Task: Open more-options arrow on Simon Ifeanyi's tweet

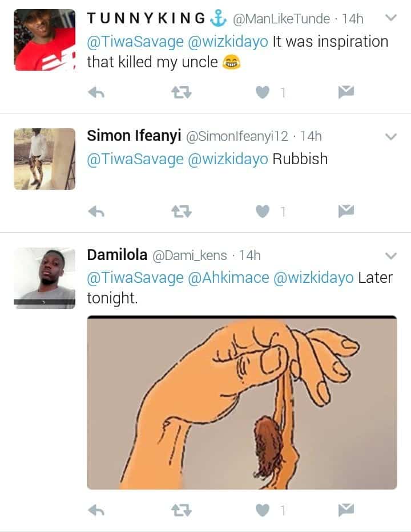Action: click(391, 136)
